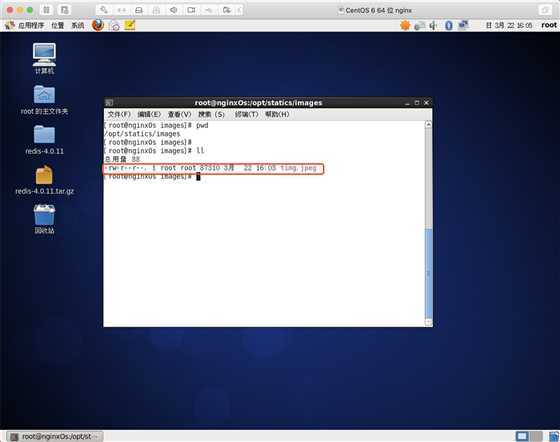This screenshot has height=442, width=560.
Task: Open the yellow notes icon in top panel
Action: tap(130, 25)
